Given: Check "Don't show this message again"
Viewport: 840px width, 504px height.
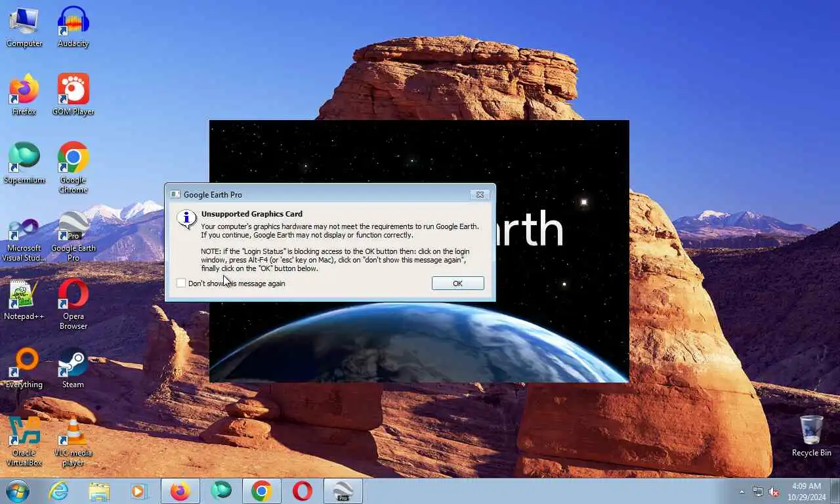Looking at the screenshot, I should tap(181, 283).
